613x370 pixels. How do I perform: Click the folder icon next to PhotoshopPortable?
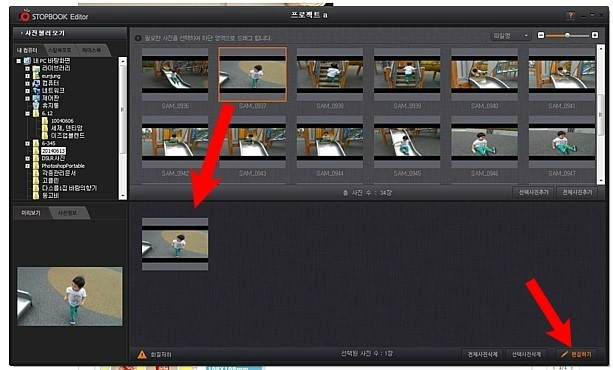[36, 165]
